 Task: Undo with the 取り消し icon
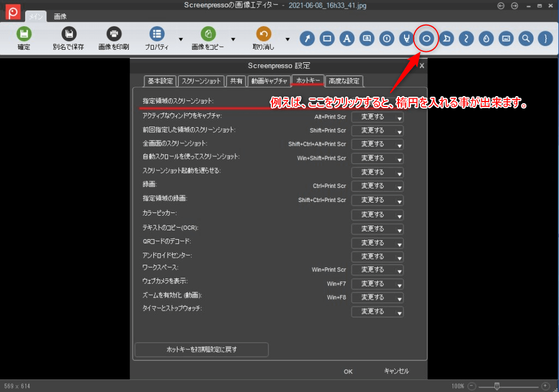[264, 34]
